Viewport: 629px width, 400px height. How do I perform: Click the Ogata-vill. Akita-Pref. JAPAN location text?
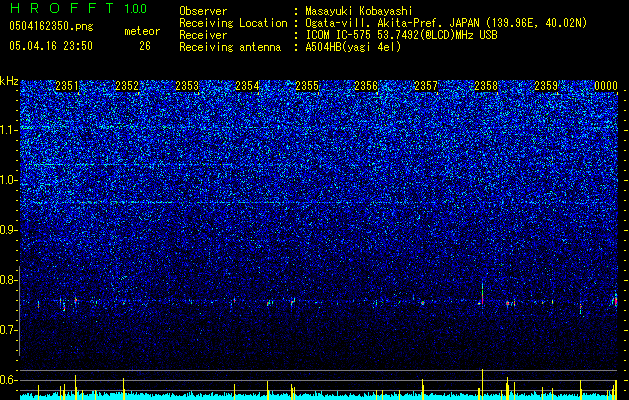446,23
